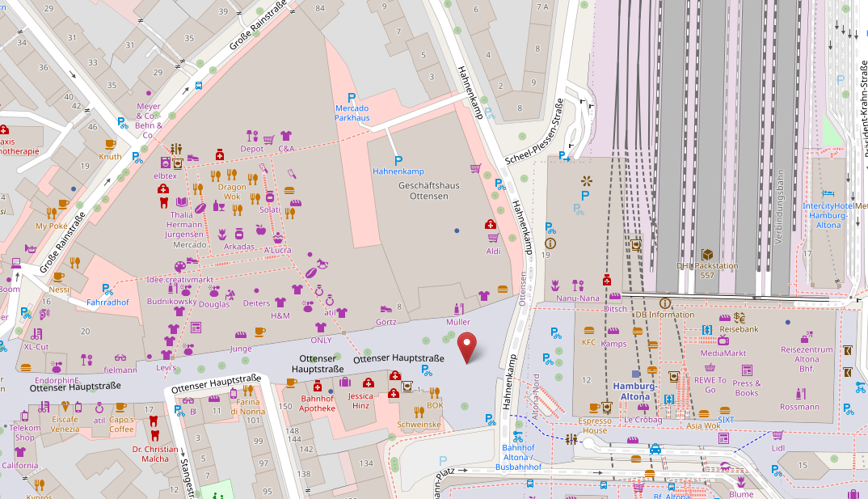This screenshot has width=868, height=499.
Task: Open the Junge bakery icon
Action: (240, 335)
